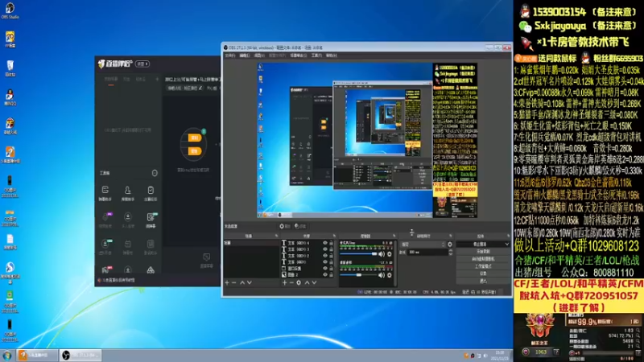The image size is (644, 362).
Task: Lock the Text (GDI+) 4 source with padlock
Action: [x=331, y=243]
